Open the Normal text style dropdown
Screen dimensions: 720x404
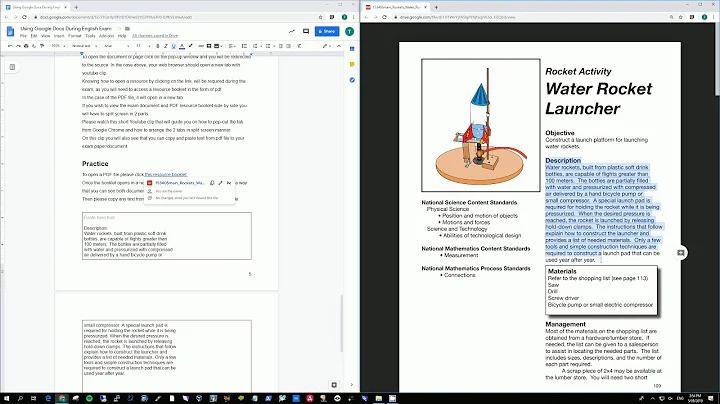click(84, 46)
